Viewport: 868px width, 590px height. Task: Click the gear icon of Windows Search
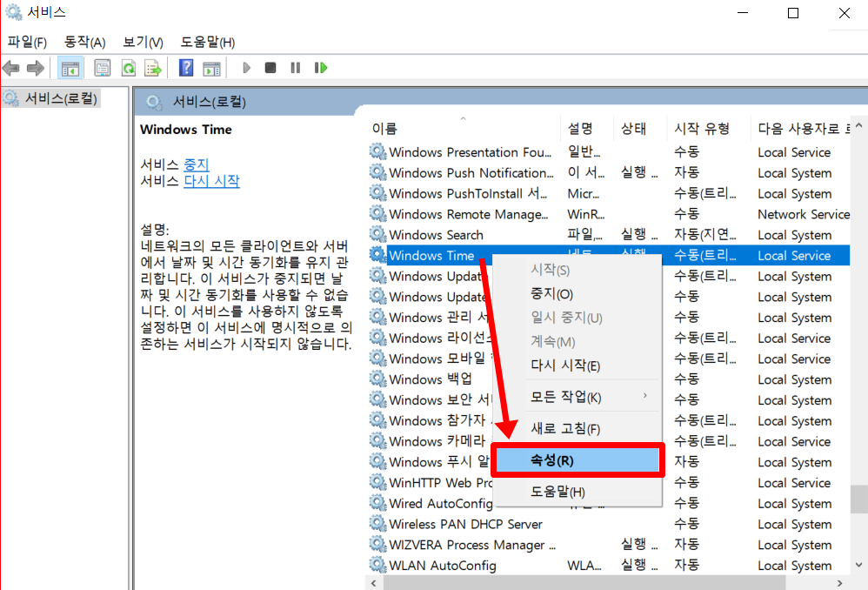(x=377, y=234)
